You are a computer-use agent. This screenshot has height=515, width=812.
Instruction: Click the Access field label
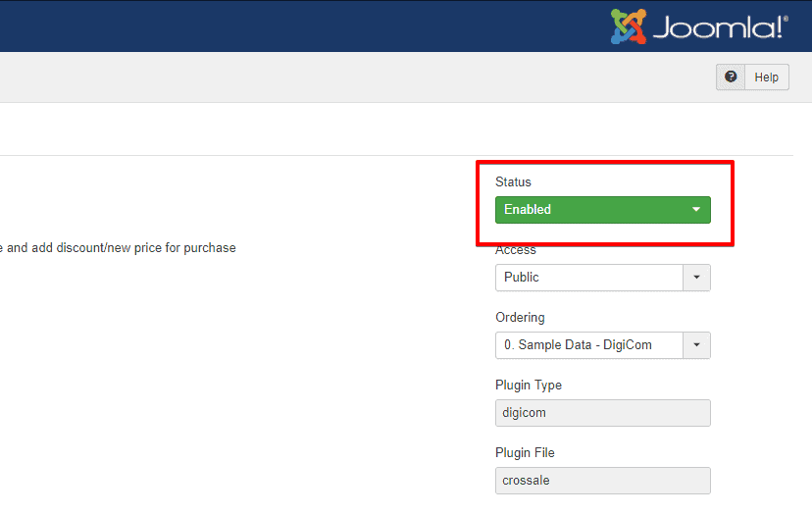tap(516, 251)
